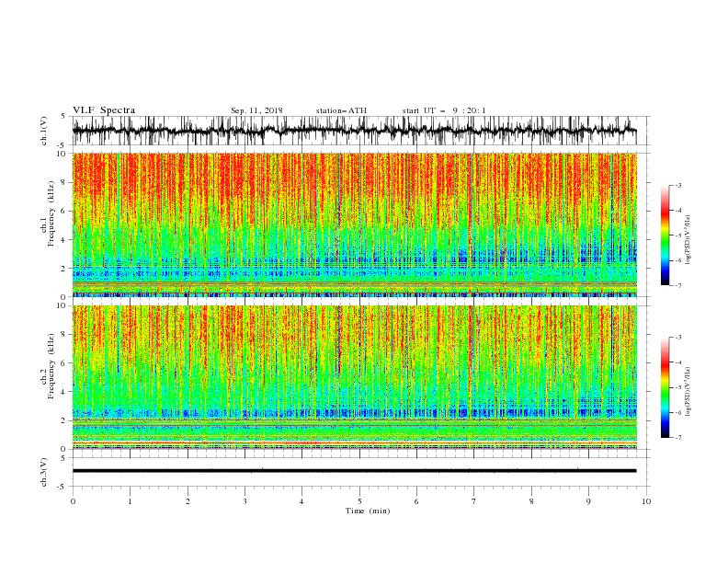Select the "start UT = 9 :20: 1" text
Image resolution: width=728 pixels, height=563 pixels.
(444, 110)
